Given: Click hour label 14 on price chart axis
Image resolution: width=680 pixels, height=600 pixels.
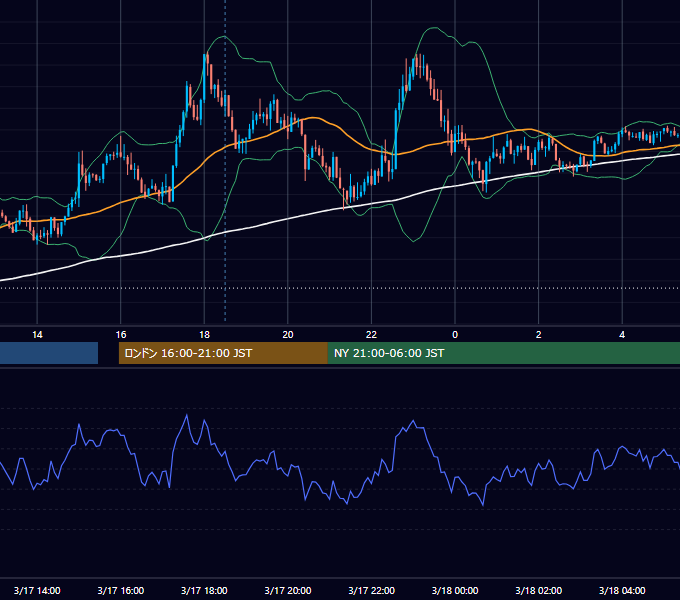Looking at the screenshot, I should (37, 335).
